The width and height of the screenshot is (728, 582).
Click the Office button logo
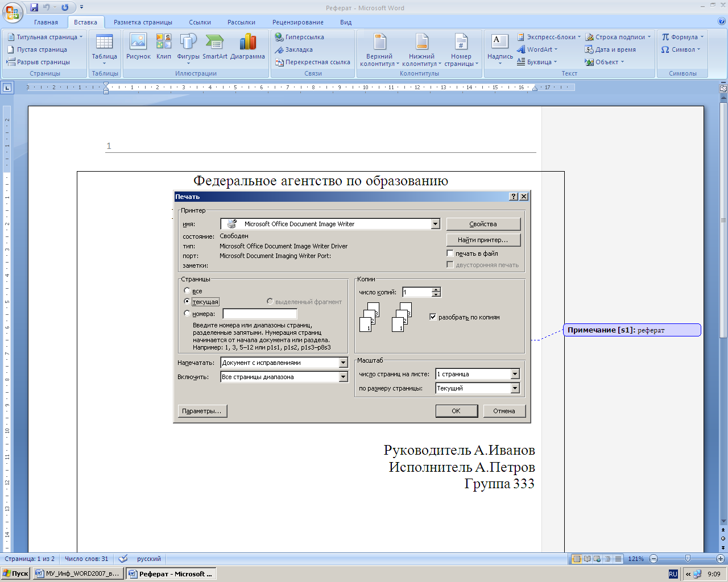tap(13, 11)
